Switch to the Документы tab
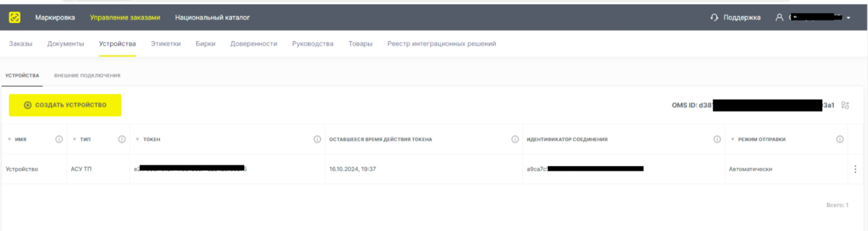This screenshot has width=868, height=231. coord(66,44)
